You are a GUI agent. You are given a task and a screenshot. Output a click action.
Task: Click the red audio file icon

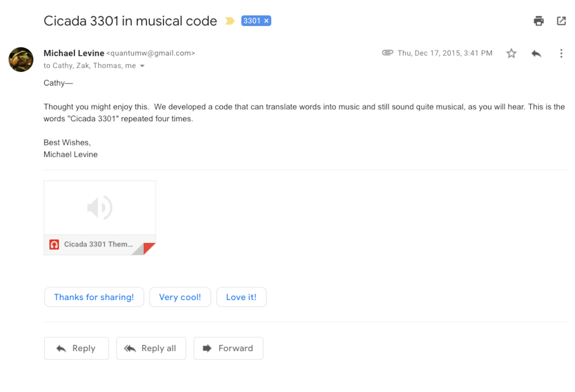click(x=54, y=245)
